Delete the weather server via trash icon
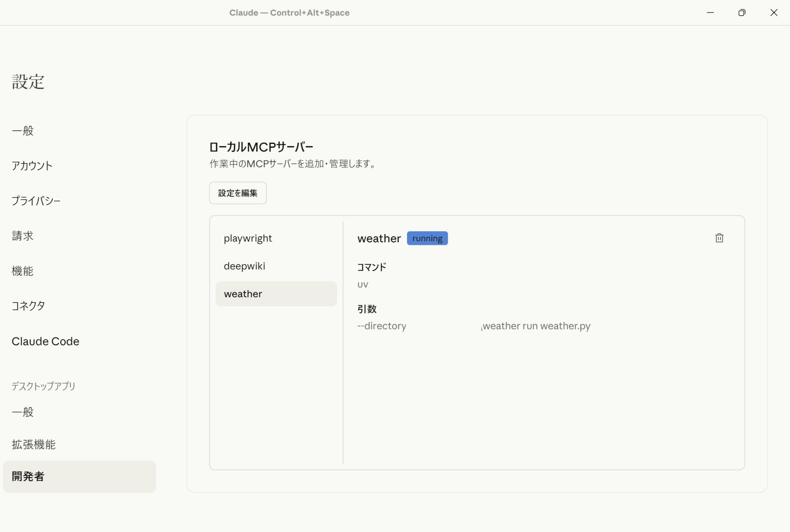The height and width of the screenshot is (532, 790). pyautogui.click(x=719, y=238)
